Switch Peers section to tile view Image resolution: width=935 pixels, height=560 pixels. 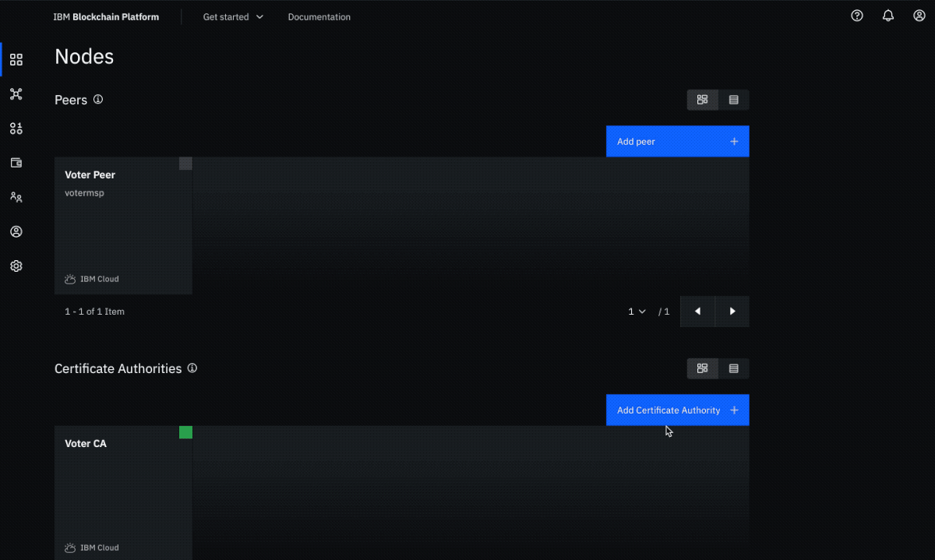(x=702, y=100)
